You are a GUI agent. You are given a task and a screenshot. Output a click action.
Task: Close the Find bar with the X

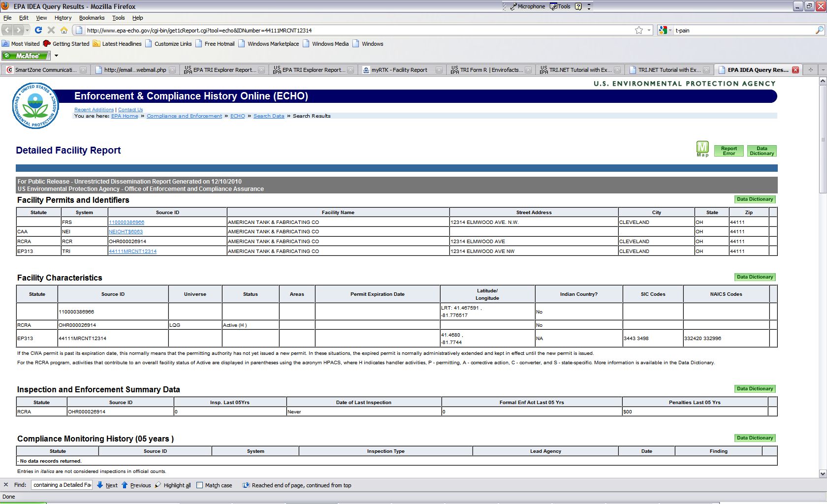[6, 485]
